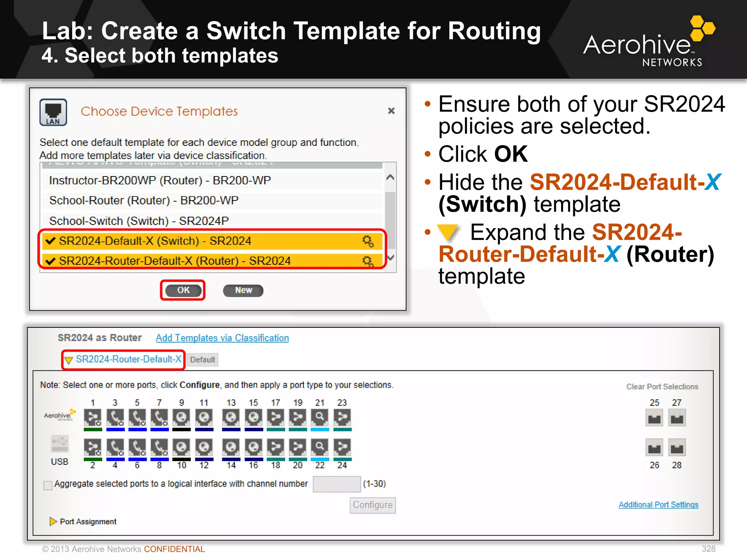Select globe port 16 icon
747x560 pixels.
(x=253, y=447)
